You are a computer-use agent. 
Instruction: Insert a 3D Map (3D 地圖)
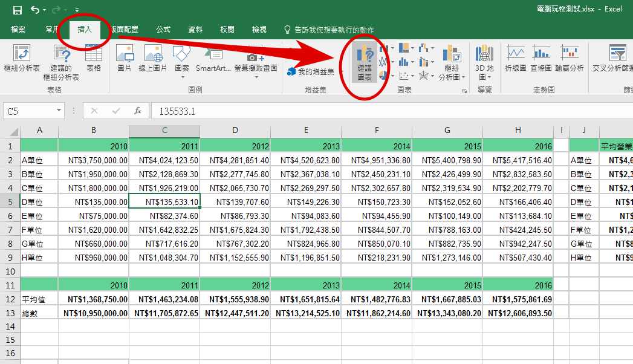(x=484, y=60)
